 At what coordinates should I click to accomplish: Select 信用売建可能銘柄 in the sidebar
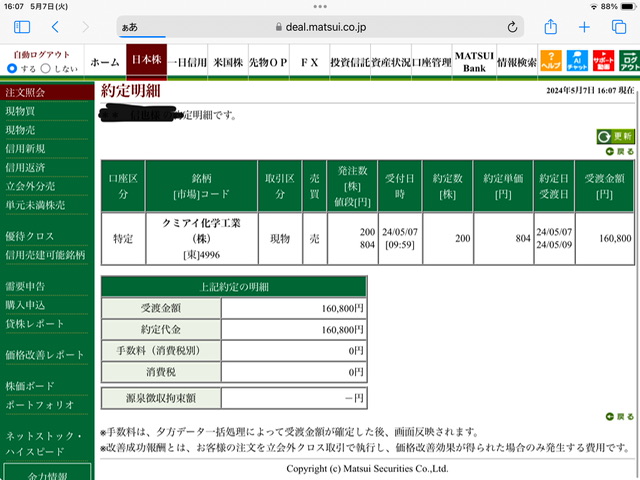tap(45, 255)
